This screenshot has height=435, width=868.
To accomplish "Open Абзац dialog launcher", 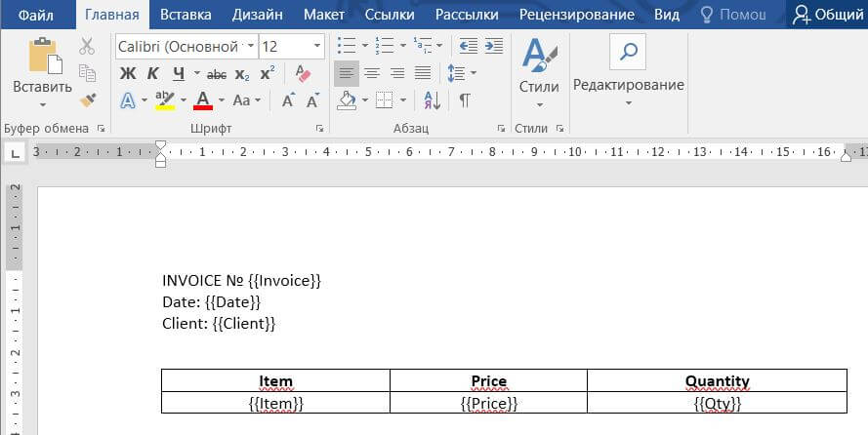I will point(501,128).
